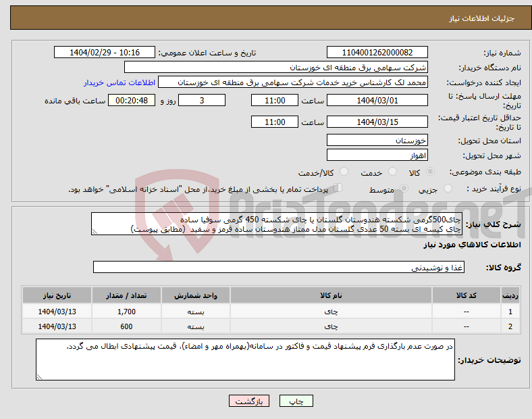Click the تعداد / مقدار column header

(126, 295)
